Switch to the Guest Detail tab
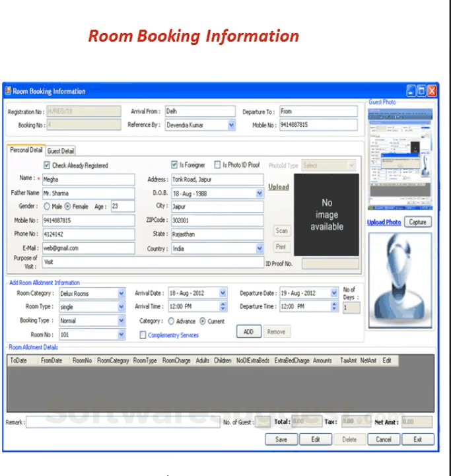 [x=61, y=151]
